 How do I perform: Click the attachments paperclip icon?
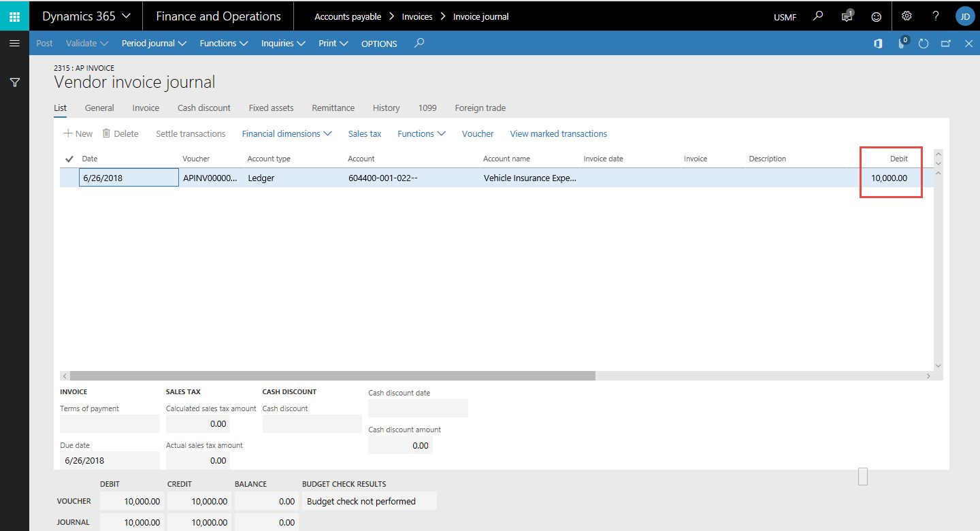tap(902, 43)
